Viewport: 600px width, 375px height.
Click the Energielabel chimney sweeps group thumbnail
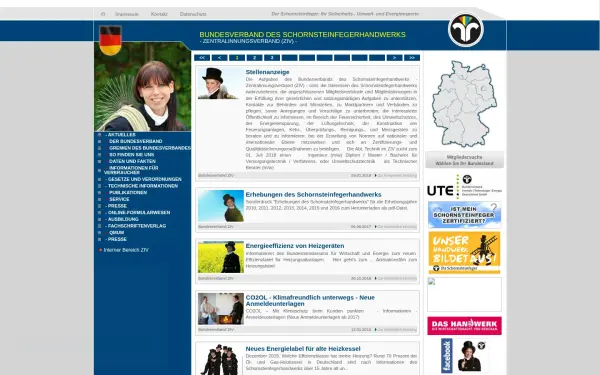[221, 360]
